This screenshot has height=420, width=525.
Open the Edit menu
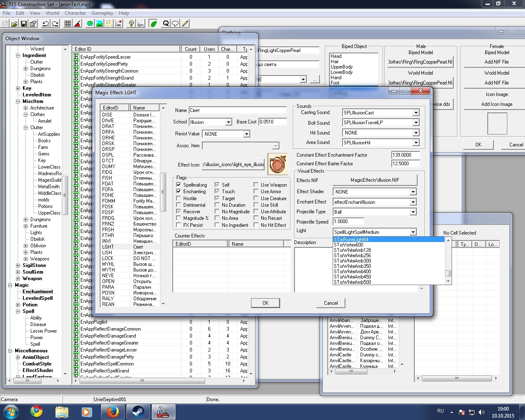[20, 13]
